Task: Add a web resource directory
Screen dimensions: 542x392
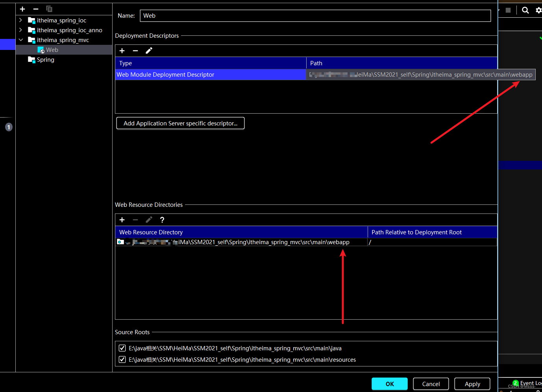Action: click(122, 220)
